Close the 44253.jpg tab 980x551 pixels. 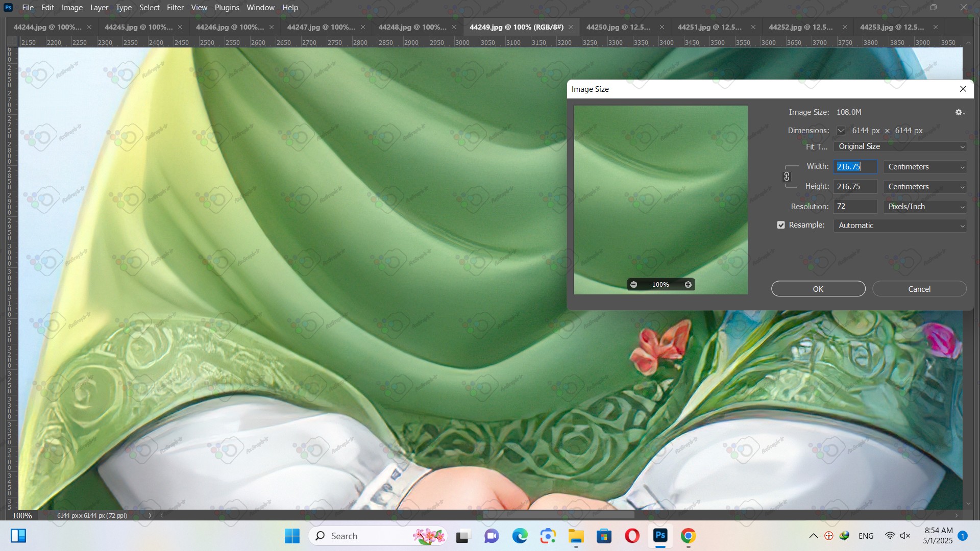(x=936, y=27)
